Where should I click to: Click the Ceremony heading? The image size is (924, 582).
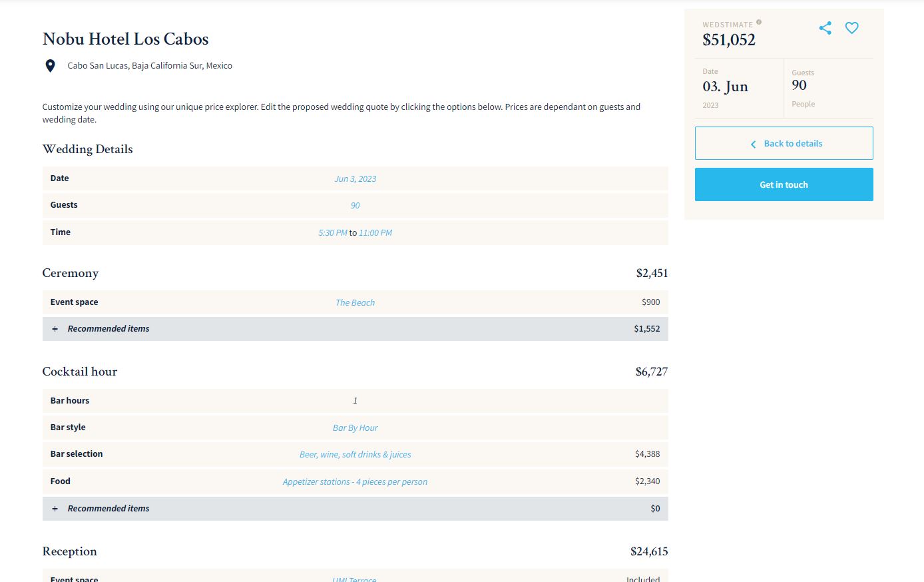[x=71, y=273]
